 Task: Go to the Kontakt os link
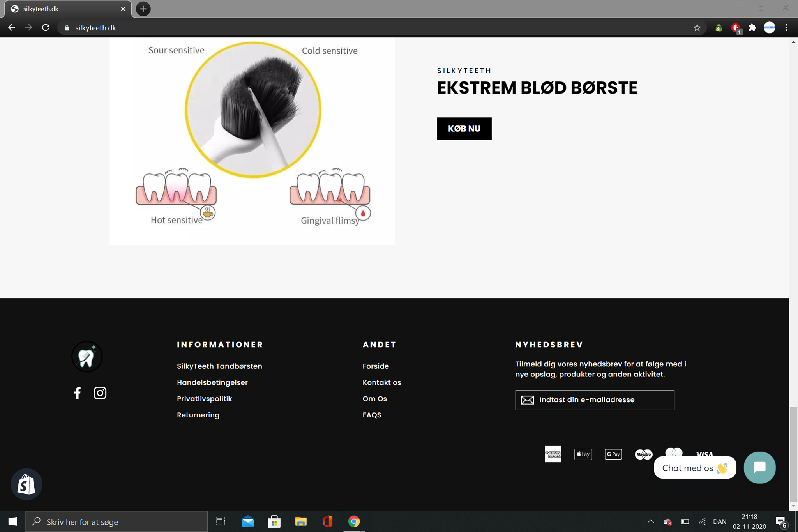pos(381,382)
